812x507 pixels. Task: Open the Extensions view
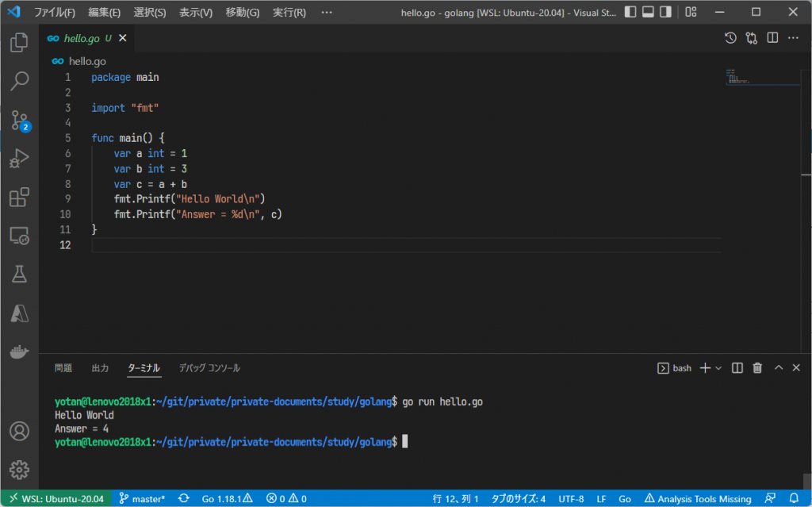click(19, 197)
